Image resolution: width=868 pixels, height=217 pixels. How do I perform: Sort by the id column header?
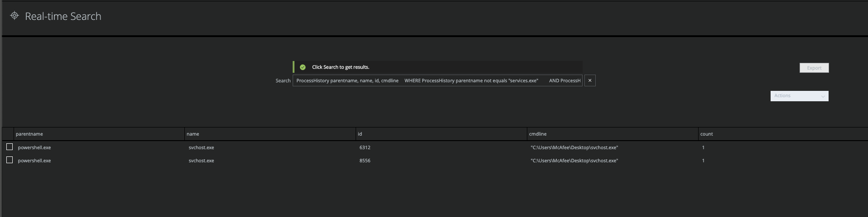pos(360,134)
